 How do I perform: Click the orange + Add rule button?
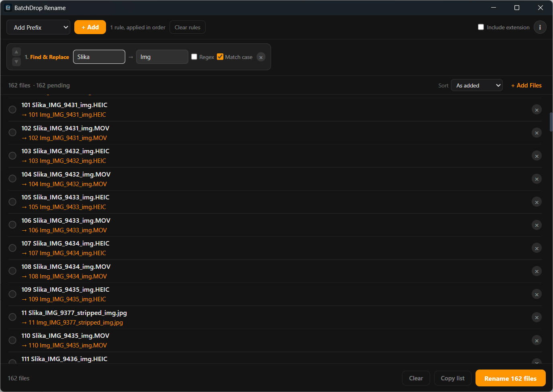click(x=90, y=27)
